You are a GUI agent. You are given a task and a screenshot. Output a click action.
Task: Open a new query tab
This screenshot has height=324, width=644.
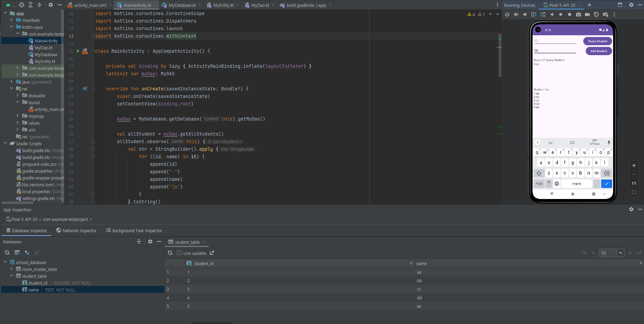17,252
